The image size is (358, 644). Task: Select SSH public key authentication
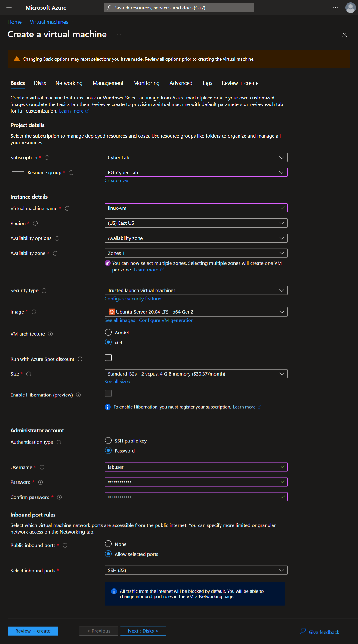coord(108,441)
